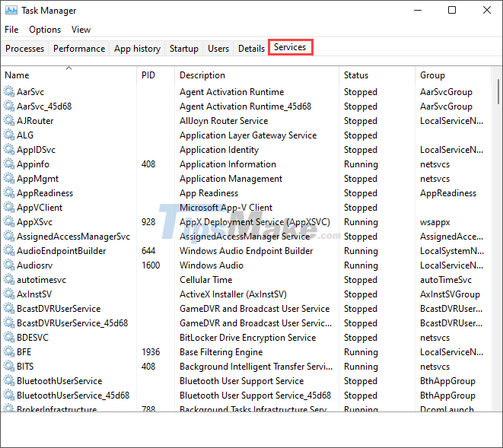Viewport: 503px width, 448px height.
Task: Click the AppReadiness service gear icon
Action: tap(9, 192)
